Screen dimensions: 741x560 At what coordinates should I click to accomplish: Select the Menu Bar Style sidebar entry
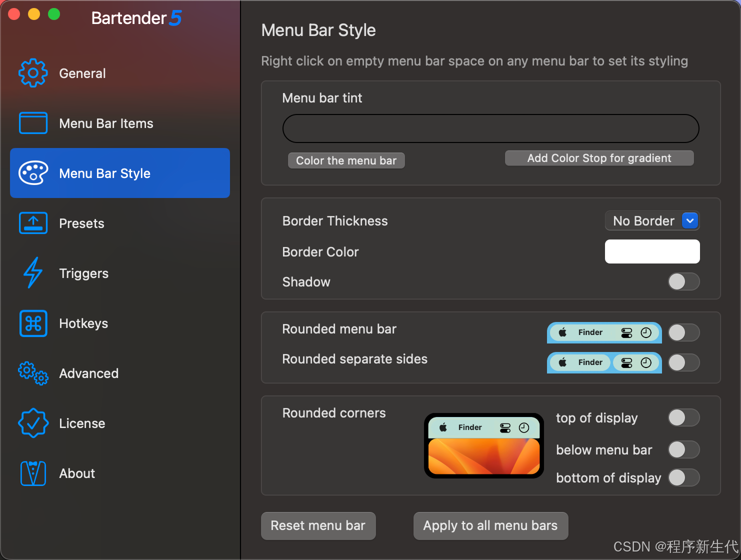tap(120, 173)
